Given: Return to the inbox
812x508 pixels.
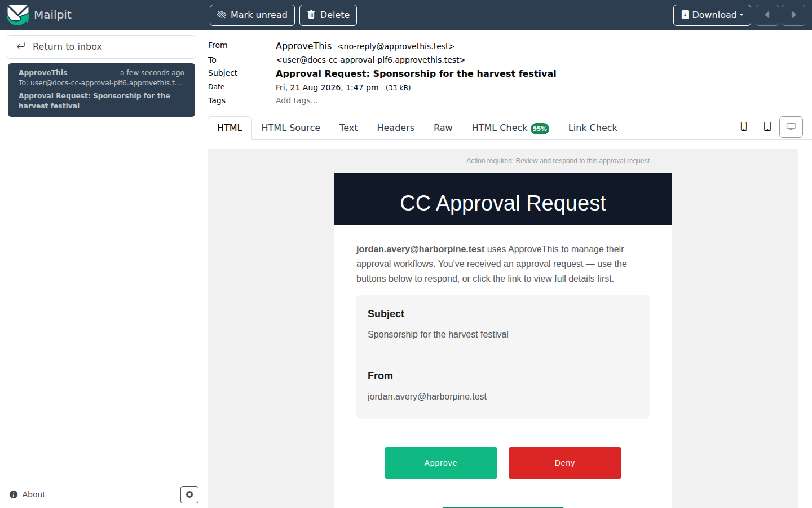Looking at the screenshot, I should [101, 47].
